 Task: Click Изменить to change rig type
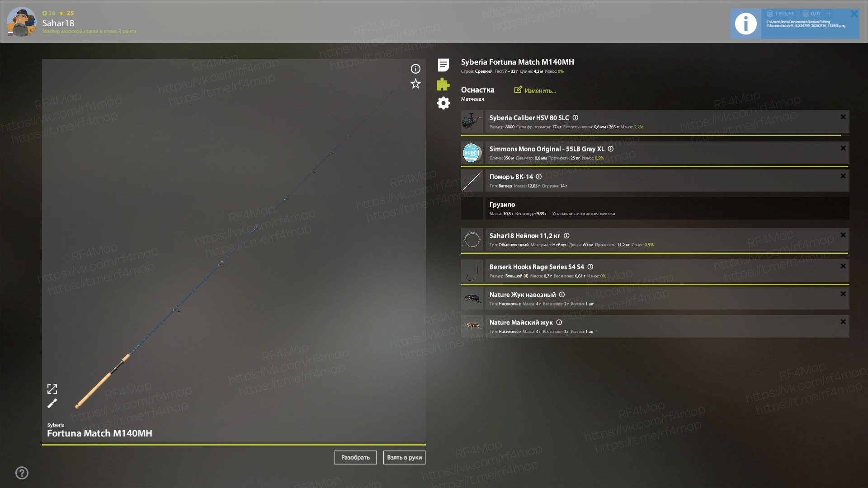(x=535, y=90)
